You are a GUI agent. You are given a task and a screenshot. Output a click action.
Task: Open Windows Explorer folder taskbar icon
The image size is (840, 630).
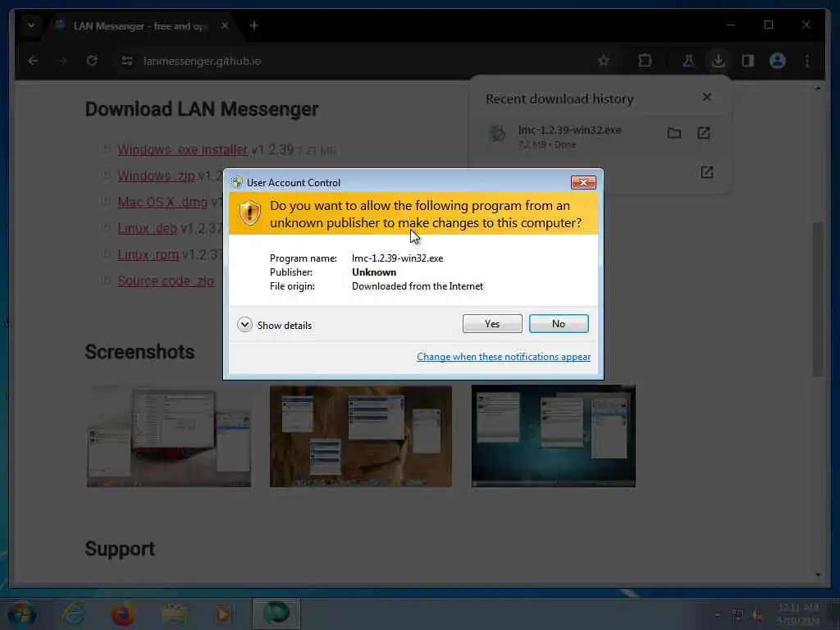pos(175,614)
